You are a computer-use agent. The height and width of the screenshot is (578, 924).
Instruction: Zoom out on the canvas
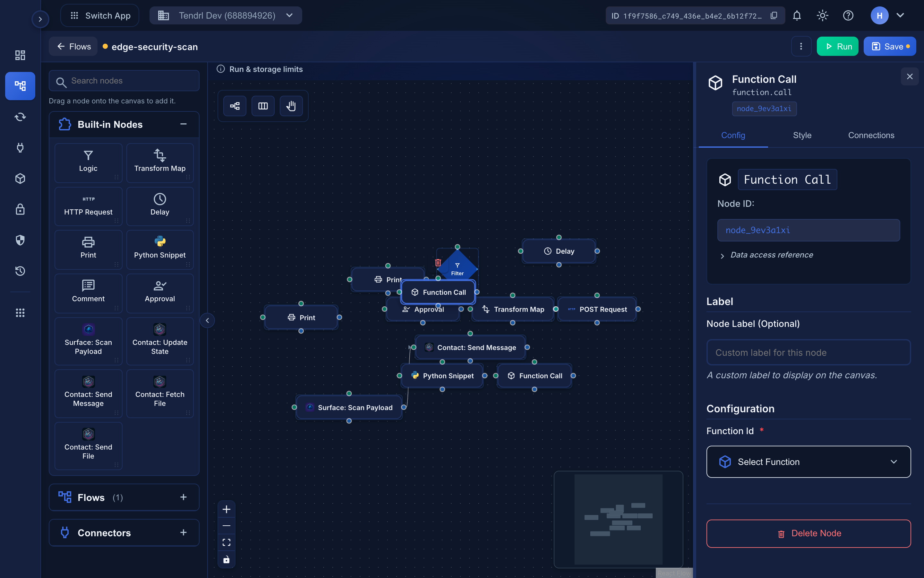tap(227, 526)
